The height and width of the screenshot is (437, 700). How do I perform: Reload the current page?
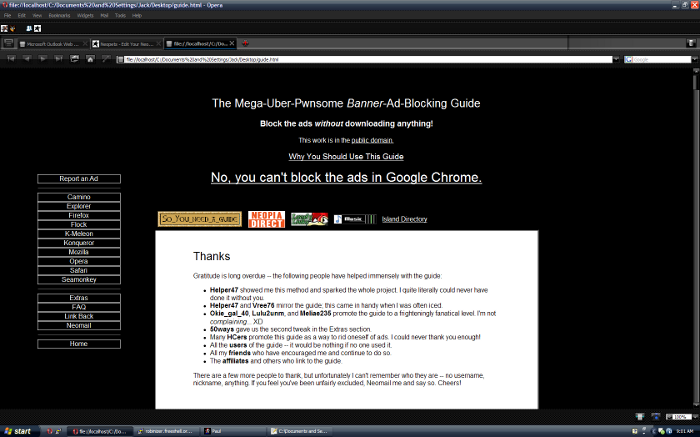tap(74, 59)
